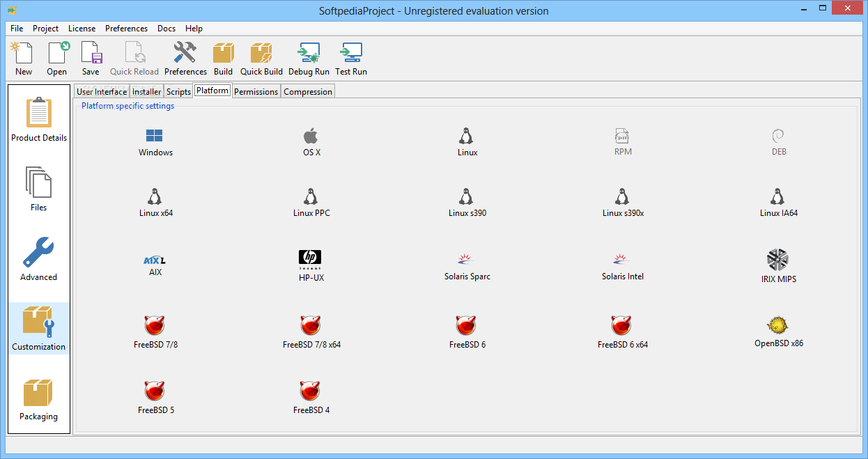
Task: Click the Quick Reload toolbar icon
Action: 134,59
